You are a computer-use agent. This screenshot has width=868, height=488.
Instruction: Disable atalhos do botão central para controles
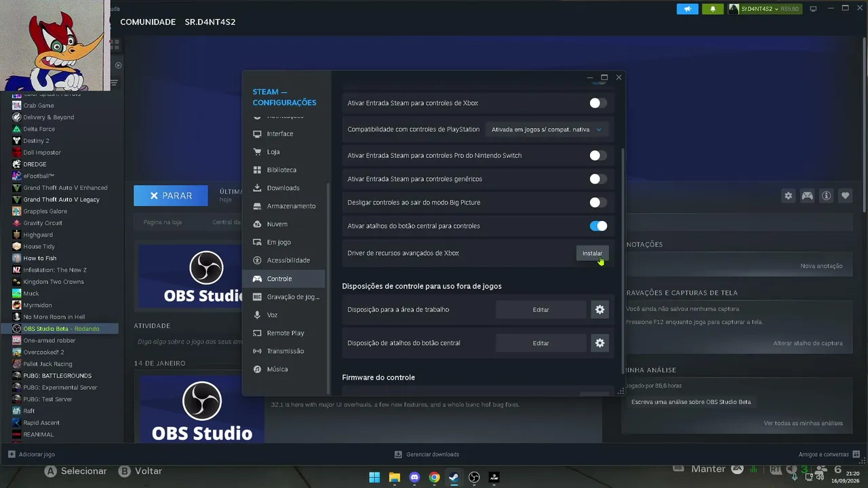pyautogui.click(x=598, y=226)
